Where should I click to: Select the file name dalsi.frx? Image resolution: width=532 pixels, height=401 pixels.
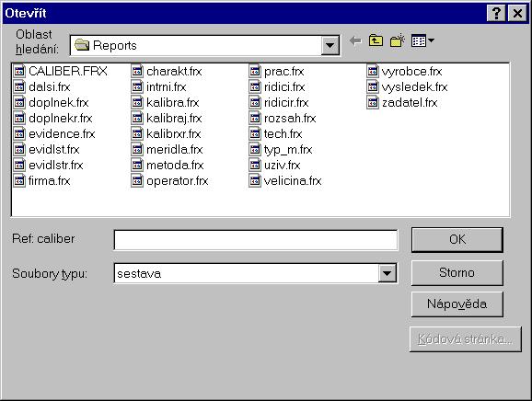pos(49,86)
